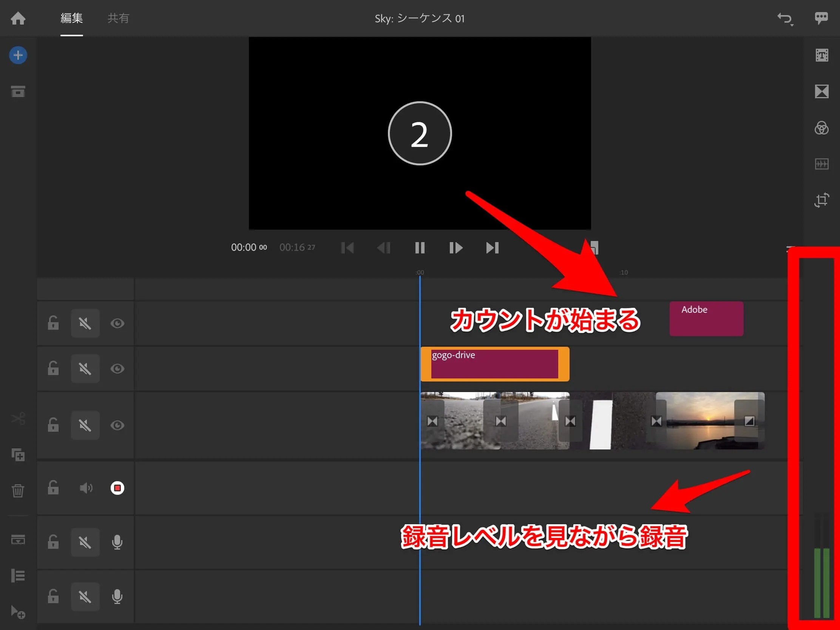Open the Audio panel

(822, 164)
